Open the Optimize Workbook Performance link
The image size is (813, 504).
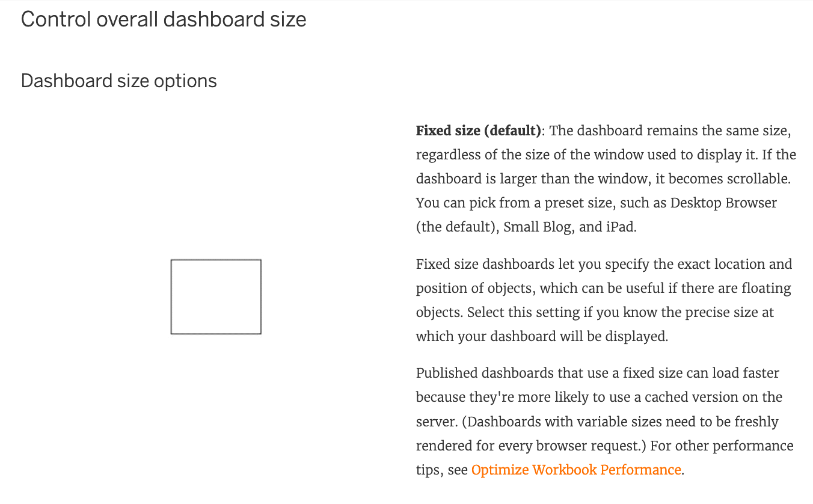click(x=576, y=470)
